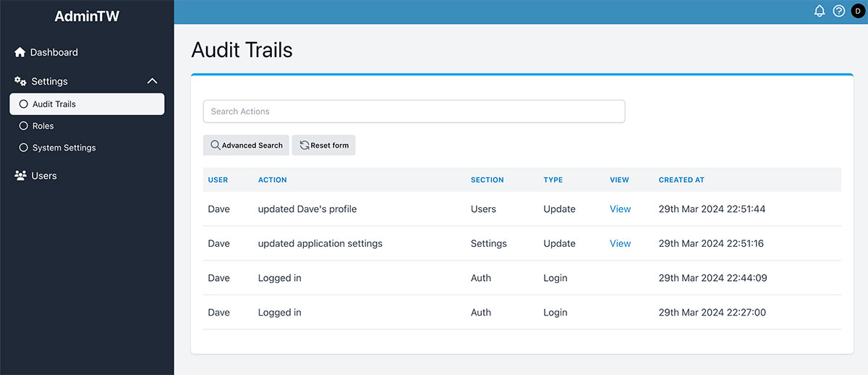Go to System Settings page

[x=64, y=148]
